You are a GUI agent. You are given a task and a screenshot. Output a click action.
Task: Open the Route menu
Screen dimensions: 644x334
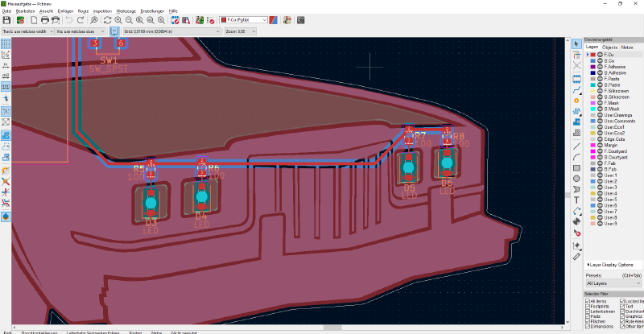click(x=84, y=11)
